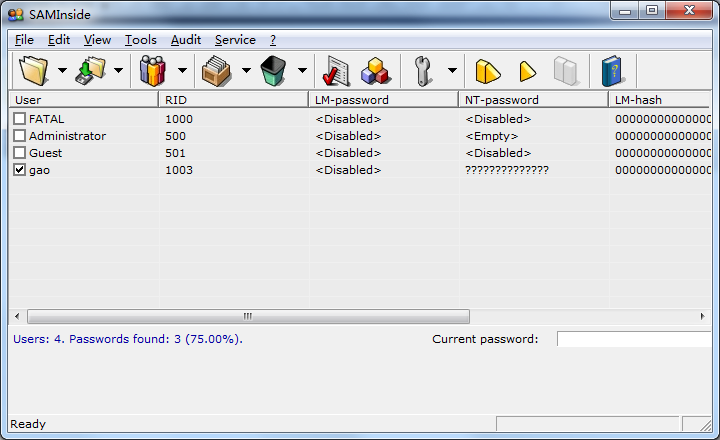Close the SAMInside window

(x=689, y=11)
